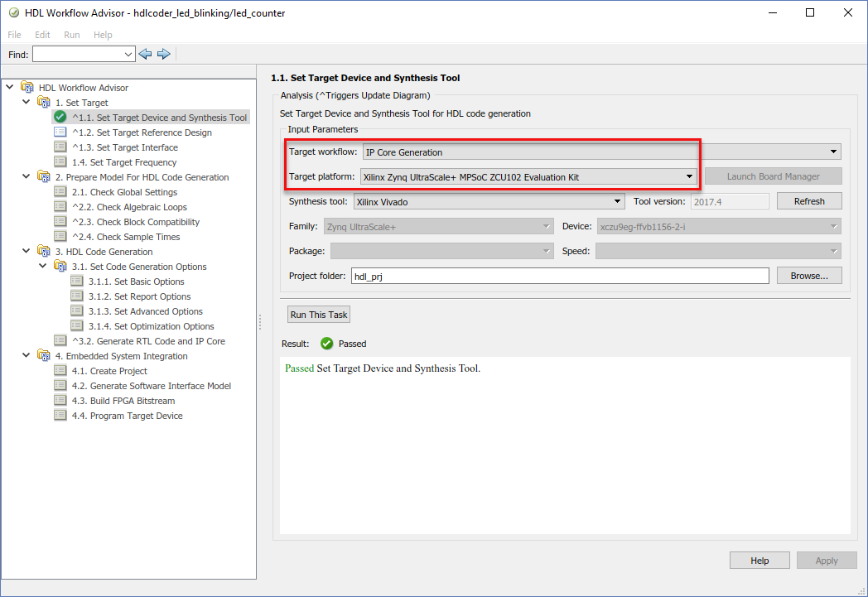Click folder icon of 3.1 Set Code Generation Options

pos(60,267)
